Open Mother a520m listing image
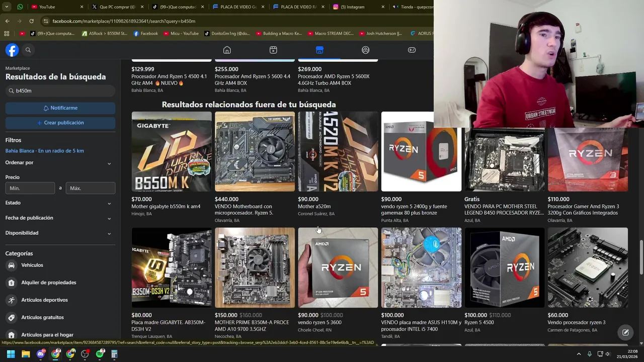The image size is (644, 362). [338, 151]
